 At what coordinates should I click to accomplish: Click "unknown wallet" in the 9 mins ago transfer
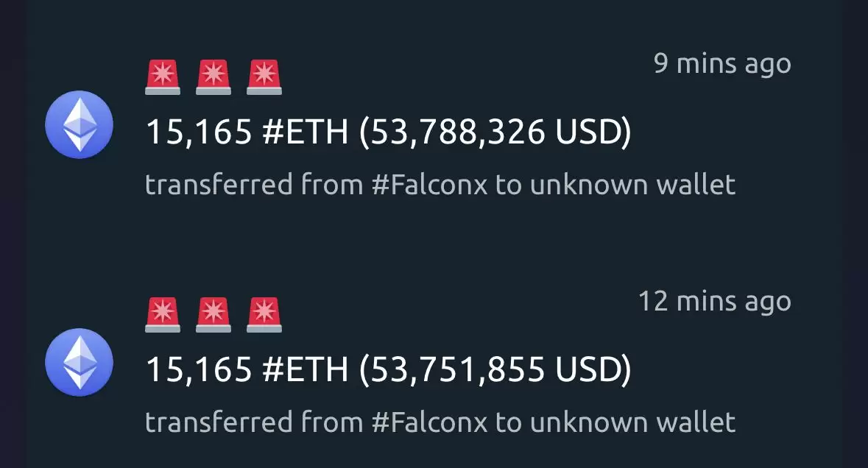[632, 185]
